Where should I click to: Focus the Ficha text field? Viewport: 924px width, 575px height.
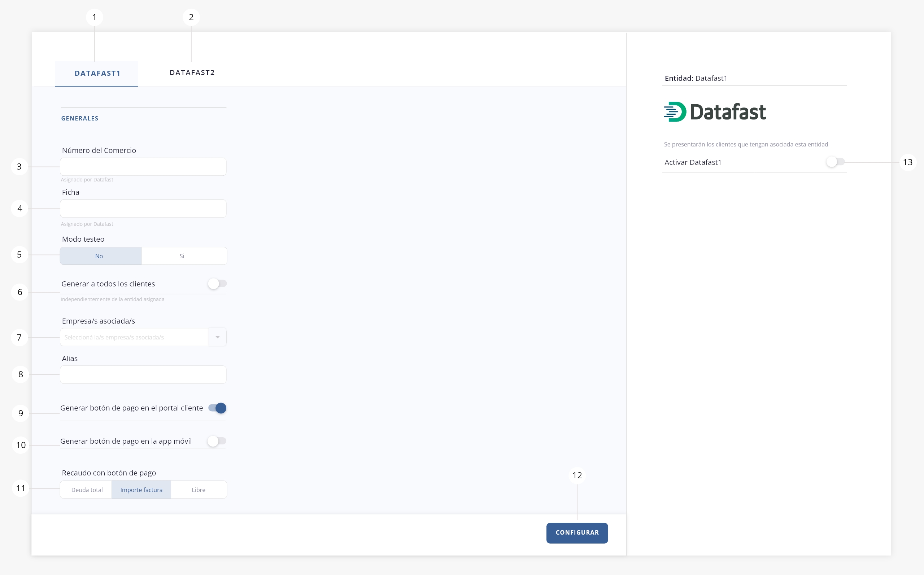point(143,209)
